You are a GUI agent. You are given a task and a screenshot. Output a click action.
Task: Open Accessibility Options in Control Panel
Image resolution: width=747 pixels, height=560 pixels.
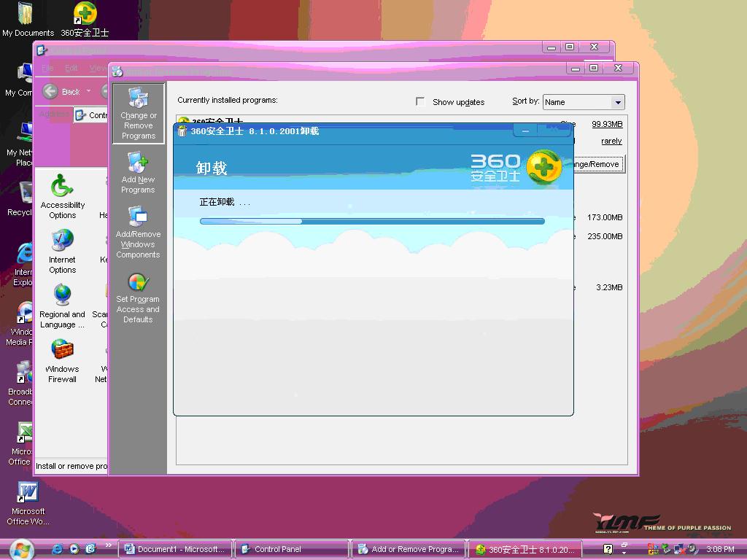(63, 196)
